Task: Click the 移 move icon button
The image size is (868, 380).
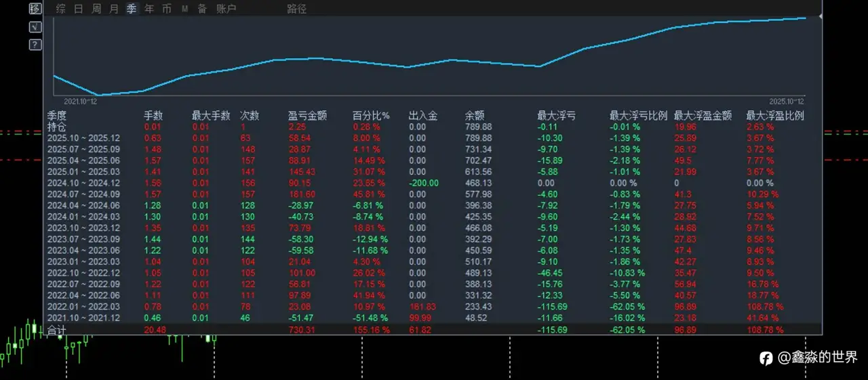Action: coord(36,9)
